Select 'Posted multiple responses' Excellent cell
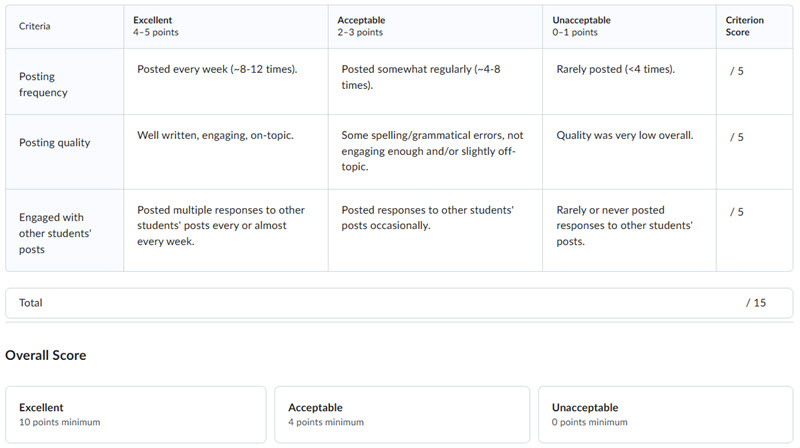The image size is (800, 448). tap(226, 229)
